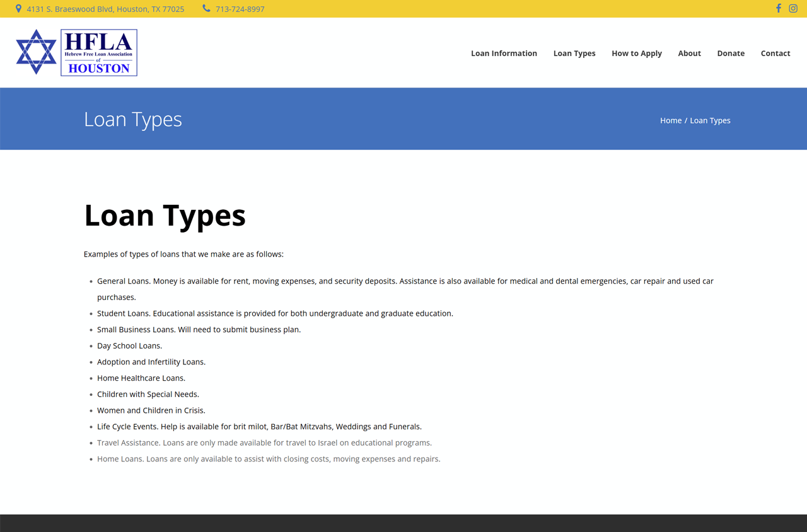Screen dimensions: 807x532
Task: Click the Hebrew Free Loan Association logo banner
Action: [x=98, y=52]
